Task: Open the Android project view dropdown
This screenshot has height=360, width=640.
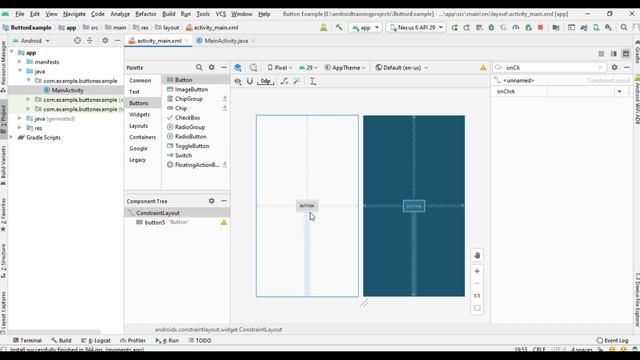Action: click(31, 40)
